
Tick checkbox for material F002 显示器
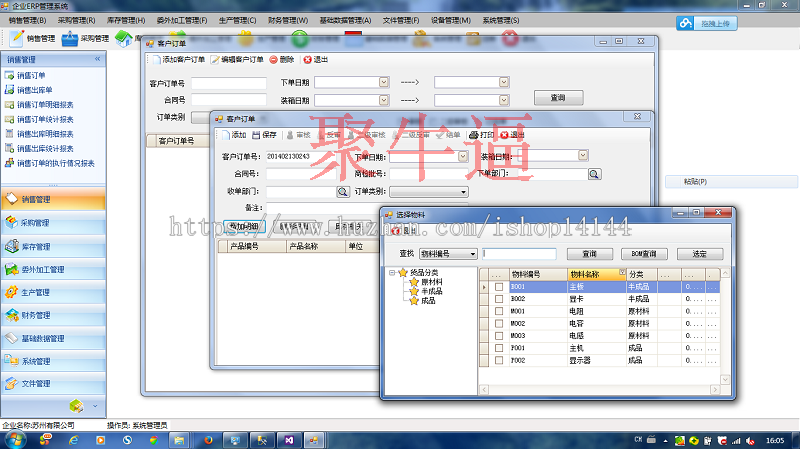pyautogui.click(x=499, y=360)
